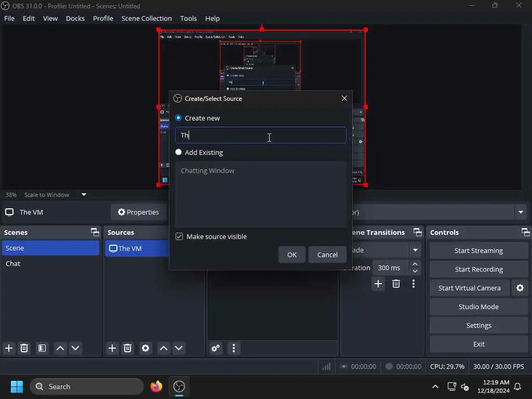Pop out the Scenes dock icon
Screen dimensions: 532x399
(x=95, y=232)
